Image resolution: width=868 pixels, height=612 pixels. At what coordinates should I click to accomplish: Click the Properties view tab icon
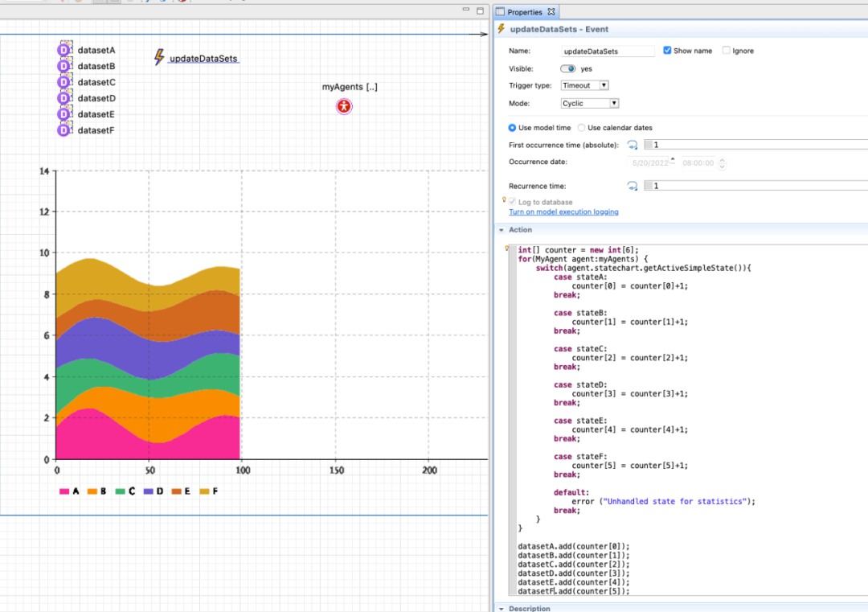click(x=501, y=11)
